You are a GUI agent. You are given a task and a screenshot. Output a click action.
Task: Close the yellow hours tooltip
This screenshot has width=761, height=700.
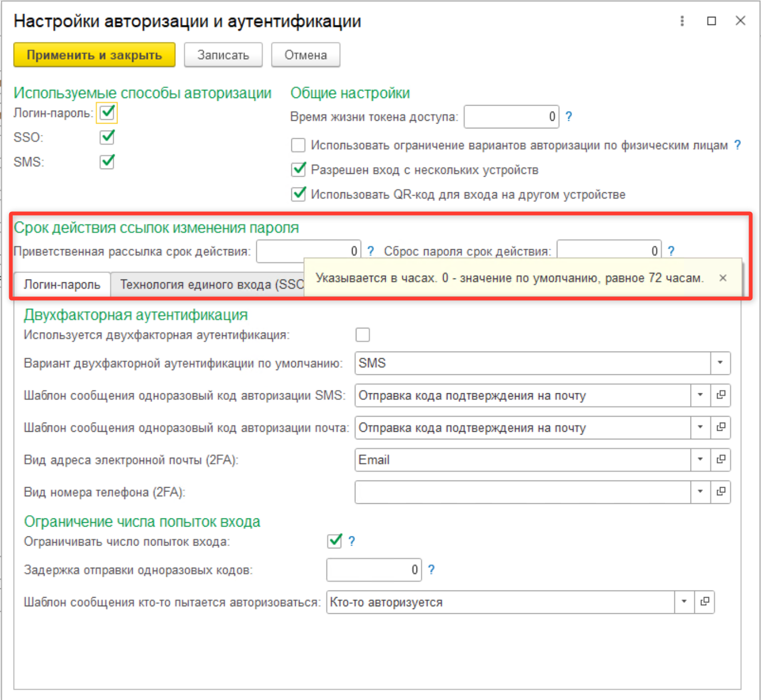[x=723, y=278]
